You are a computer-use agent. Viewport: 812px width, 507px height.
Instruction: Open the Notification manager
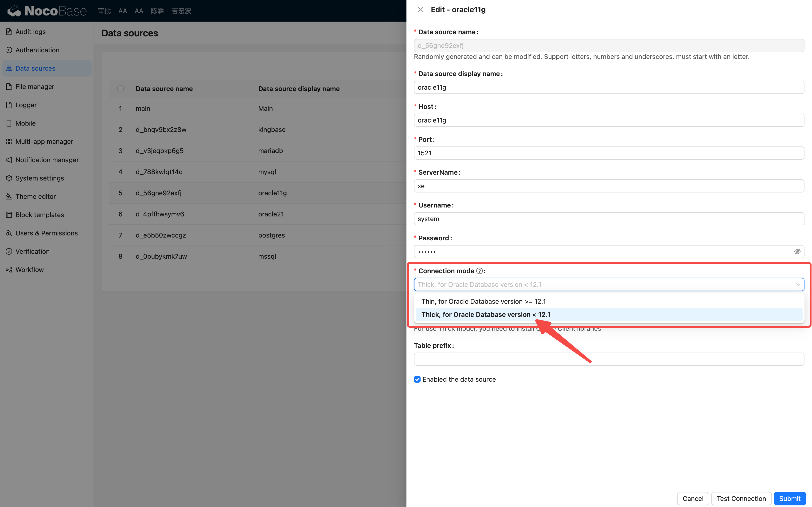point(47,160)
